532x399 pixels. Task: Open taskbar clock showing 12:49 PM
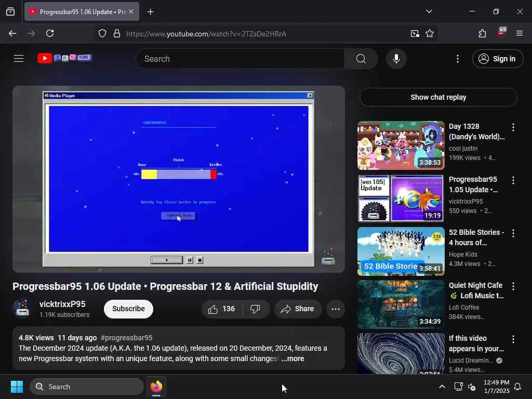point(496,387)
